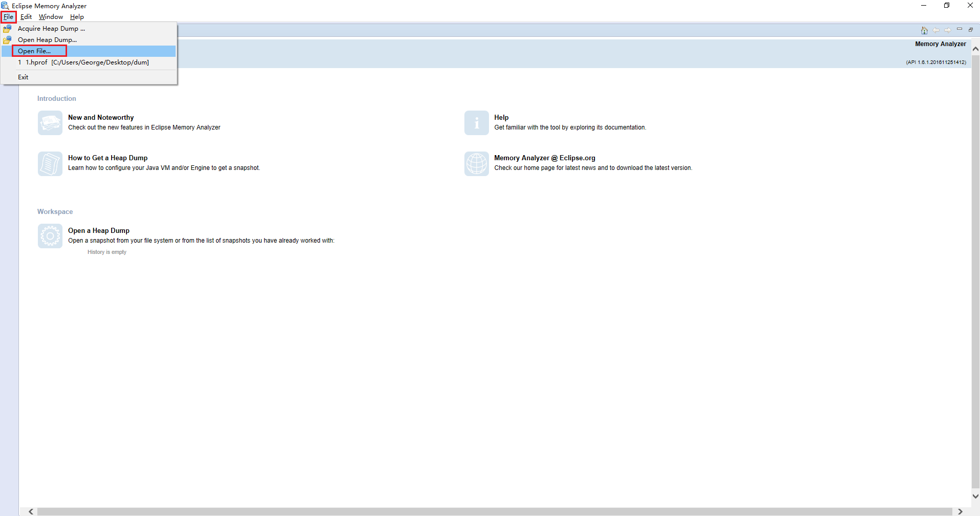The width and height of the screenshot is (980, 516).
Task: Click the Introduction section heading
Action: [x=56, y=99]
